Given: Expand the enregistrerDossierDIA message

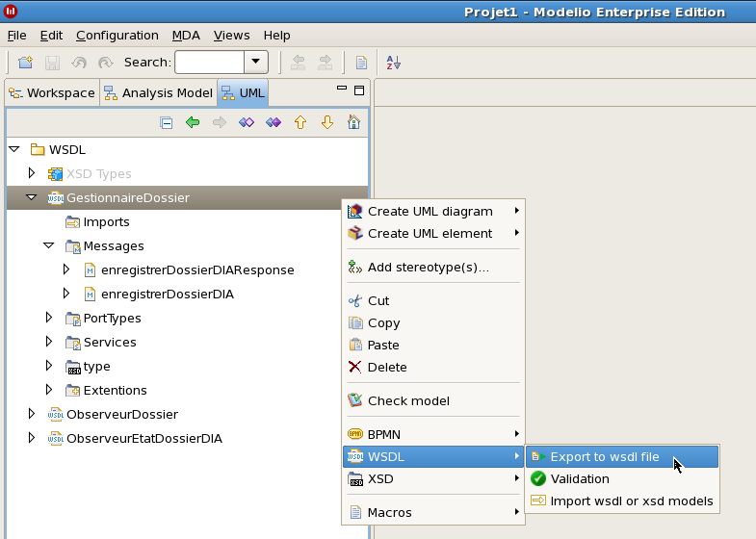Looking at the screenshot, I should point(66,294).
